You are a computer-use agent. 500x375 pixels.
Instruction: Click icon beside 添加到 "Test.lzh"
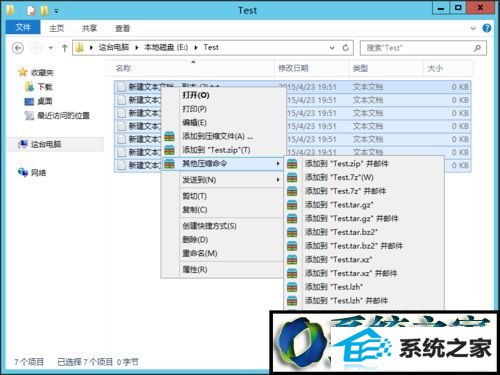coord(292,287)
